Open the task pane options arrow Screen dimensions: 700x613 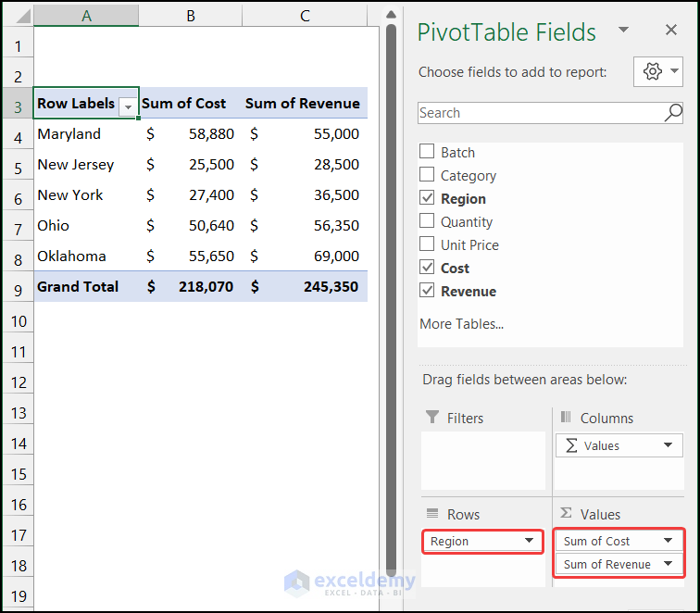[623, 31]
